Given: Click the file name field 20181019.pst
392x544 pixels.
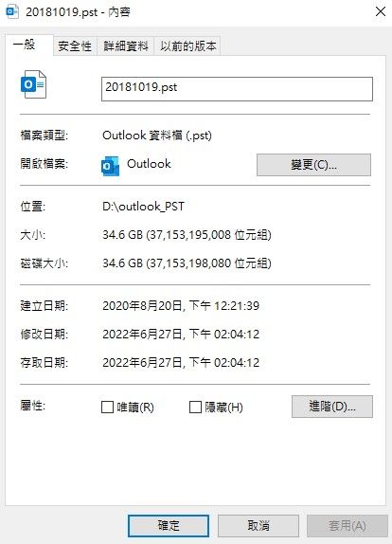Looking at the screenshot, I should [237, 89].
